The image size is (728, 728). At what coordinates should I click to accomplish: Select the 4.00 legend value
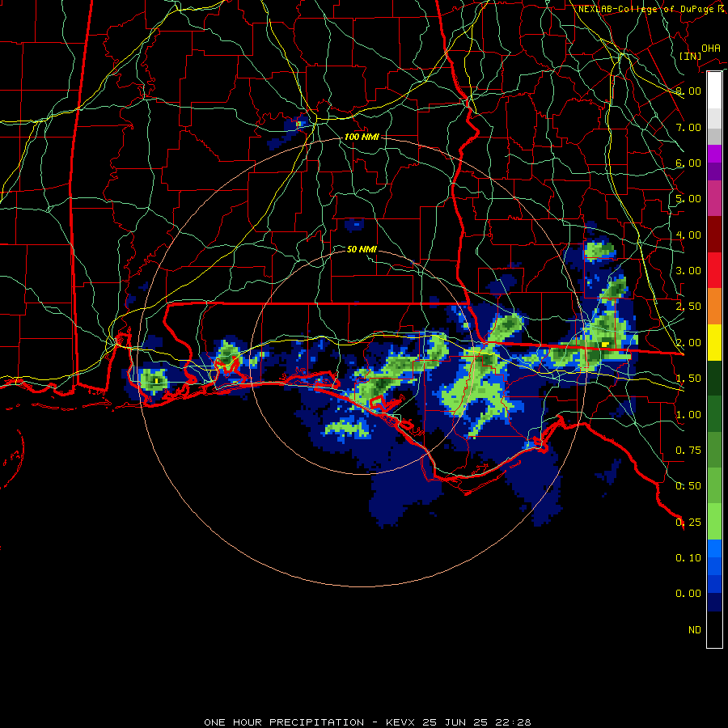point(688,235)
